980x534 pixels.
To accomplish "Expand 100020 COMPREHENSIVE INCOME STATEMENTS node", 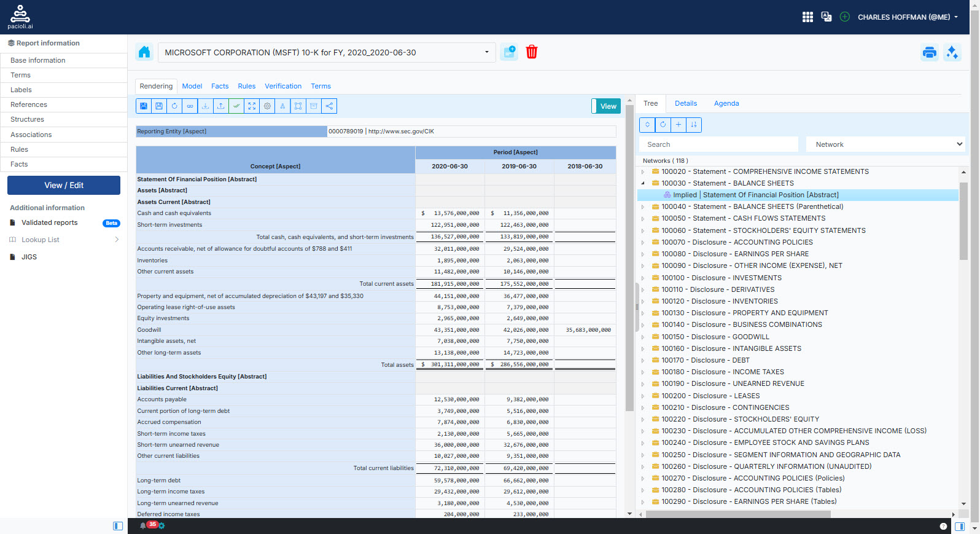I will pyautogui.click(x=643, y=171).
